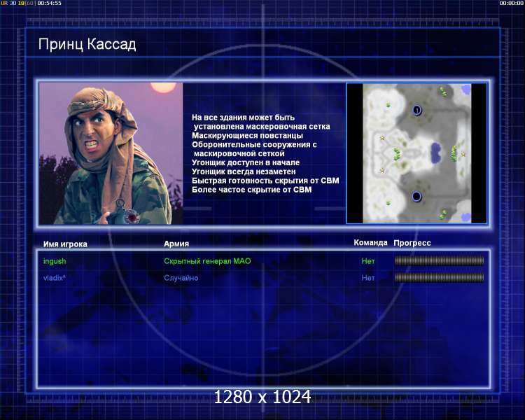Screen dimensions: 525x420
Task: Click Prince Kassad's portrait image
Action: tap(111, 153)
